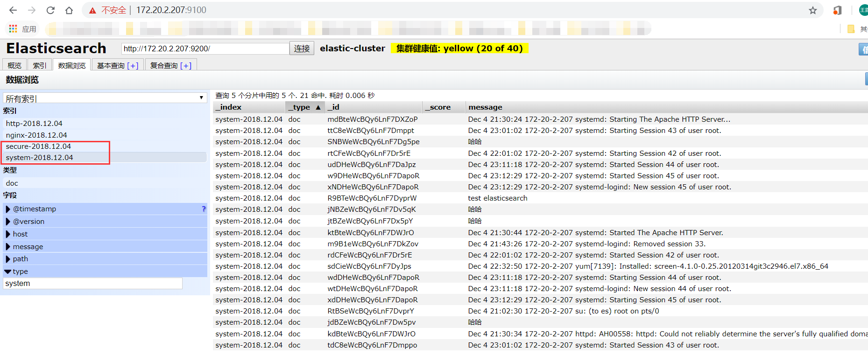868x355 pixels.
Task: Switch to the 索引 tab
Action: click(x=40, y=65)
